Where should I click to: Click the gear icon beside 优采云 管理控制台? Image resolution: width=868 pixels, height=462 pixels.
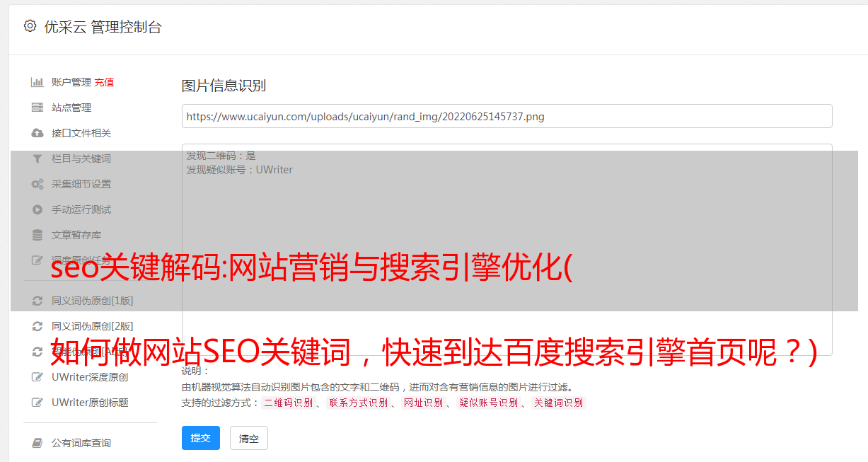pos(30,26)
